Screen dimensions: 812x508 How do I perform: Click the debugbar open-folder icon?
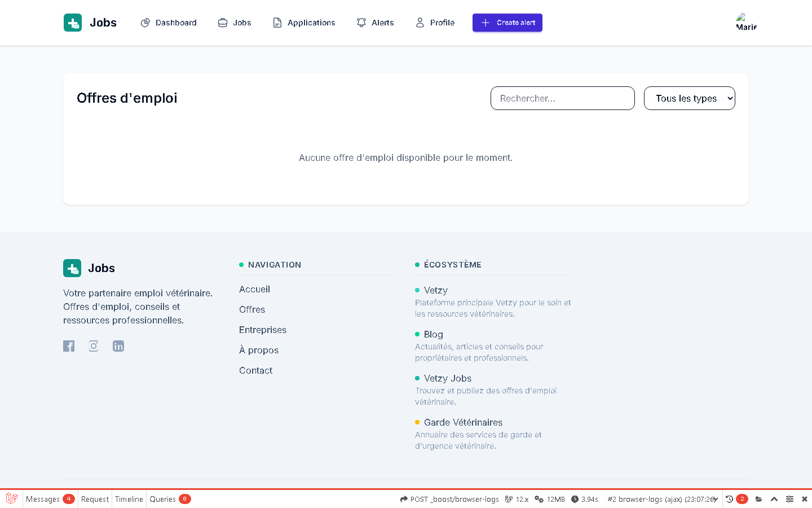(x=759, y=499)
